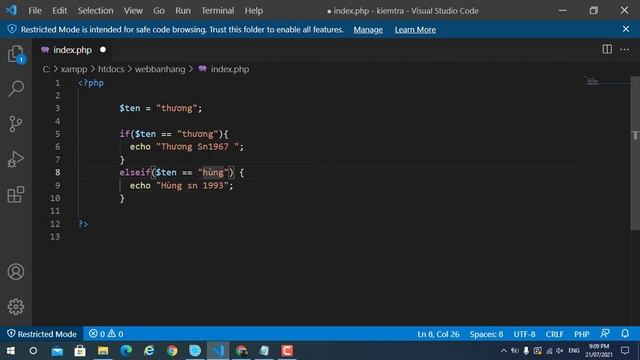Open the Mail app on taskbar
This screenshot has height=360, width=640.
click(57, 351)
